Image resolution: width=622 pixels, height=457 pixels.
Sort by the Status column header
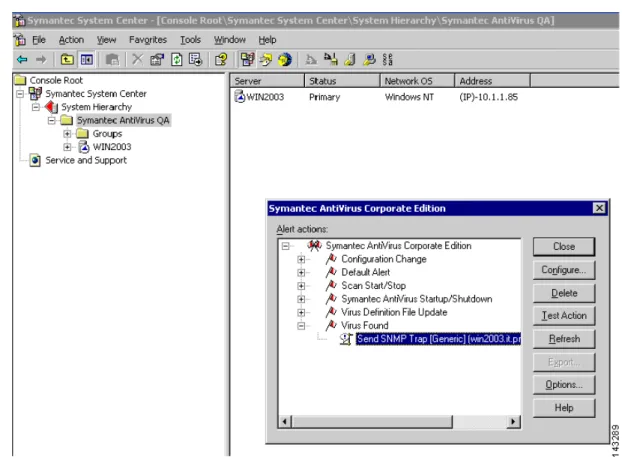coord(342,81)
